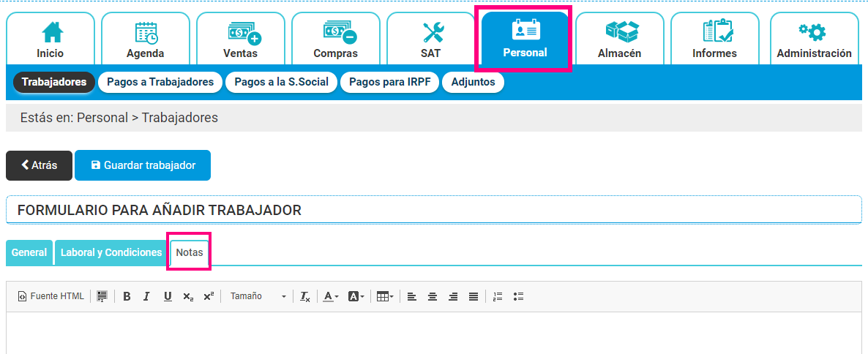Click the 'FORMULARIO PARA AÑADIR TRABAJADOR' heading

pyautogui.click(x=160, y=210)
